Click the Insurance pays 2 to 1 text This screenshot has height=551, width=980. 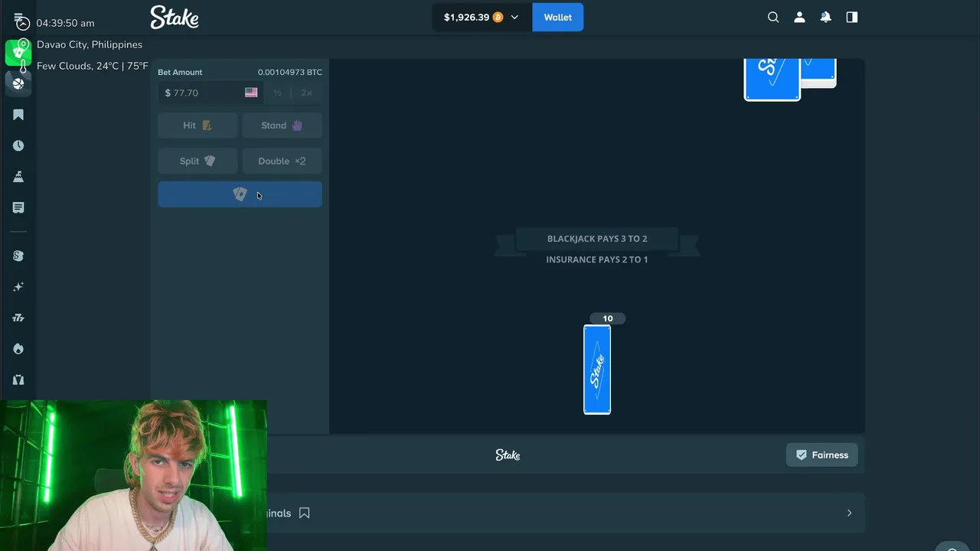click(x=597, y=259)
